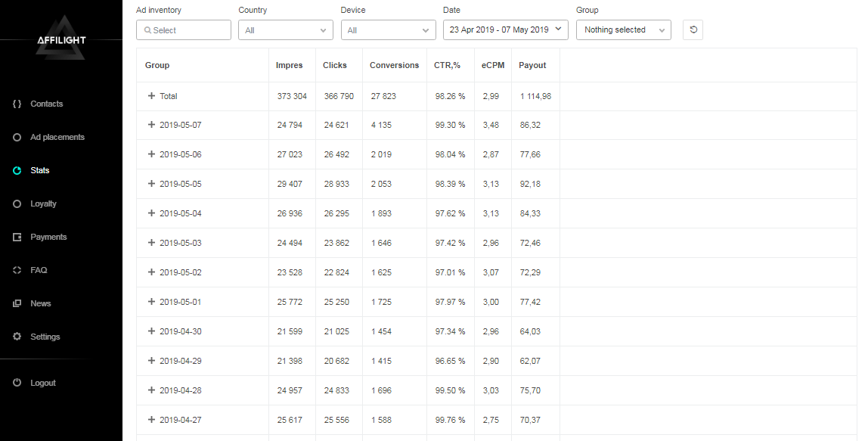Click the Settings gear icon
Screen dimensions: 868x441
point(17,337)
